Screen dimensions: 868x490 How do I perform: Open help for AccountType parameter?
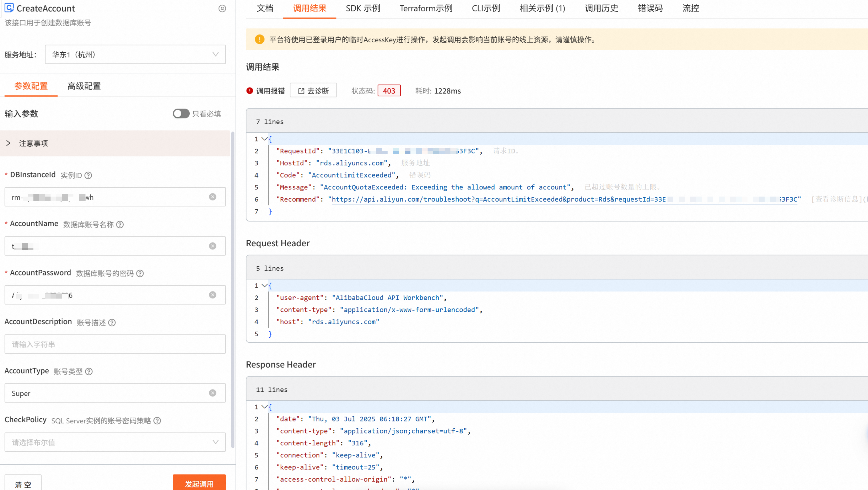(x=89, y=371)
